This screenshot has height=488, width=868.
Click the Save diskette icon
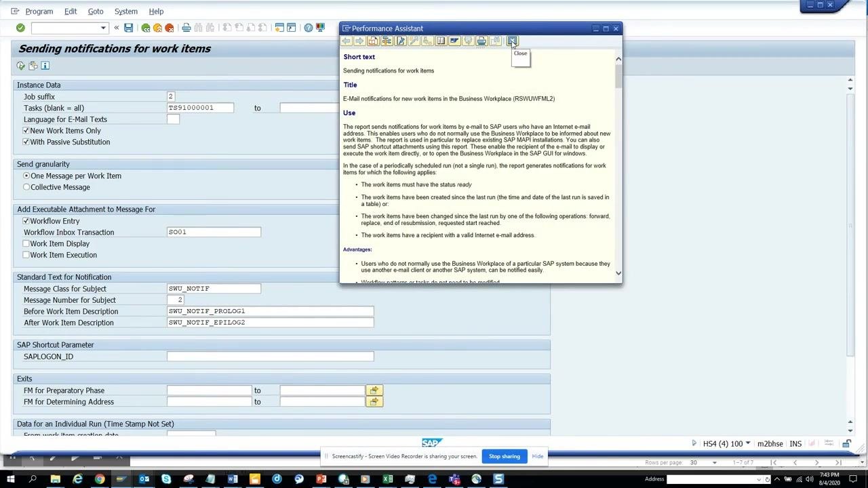pyautogui.click(x=128, y=28)
